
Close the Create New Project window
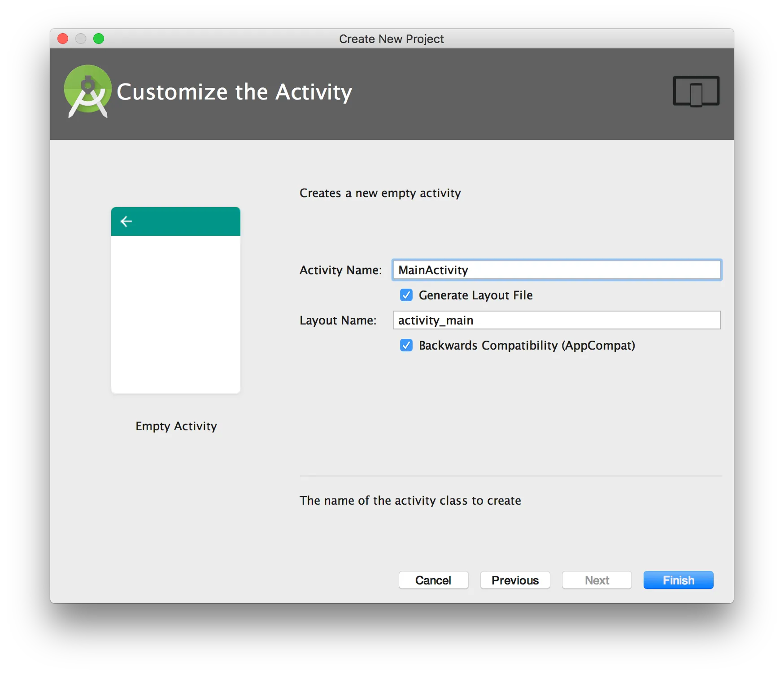point(63,39)
